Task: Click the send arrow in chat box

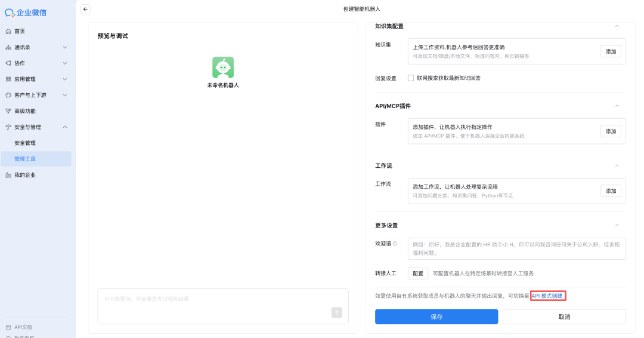Action: tap(337, 312)
